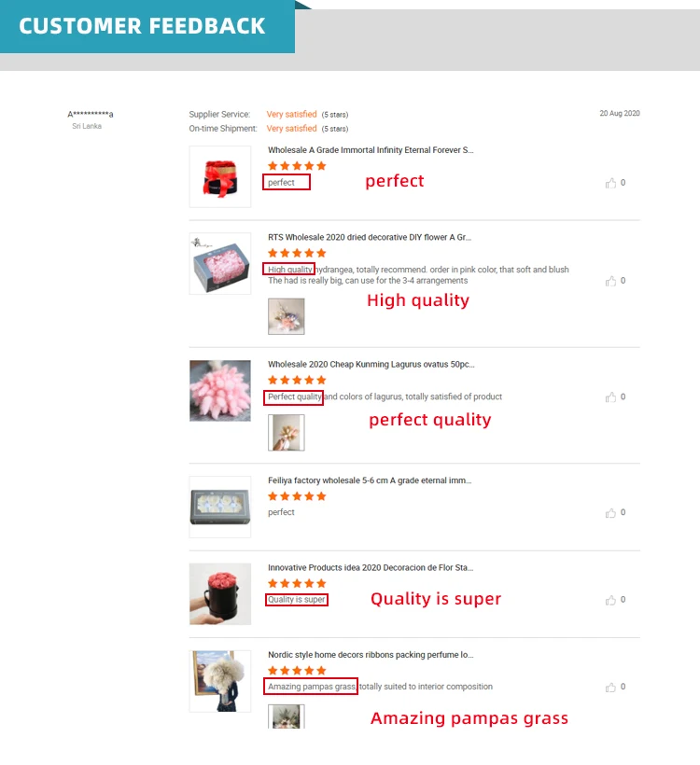
Task: Open 'RTS Wholesale 2020 dried decorative' product link
Action: tap(370, 237)
